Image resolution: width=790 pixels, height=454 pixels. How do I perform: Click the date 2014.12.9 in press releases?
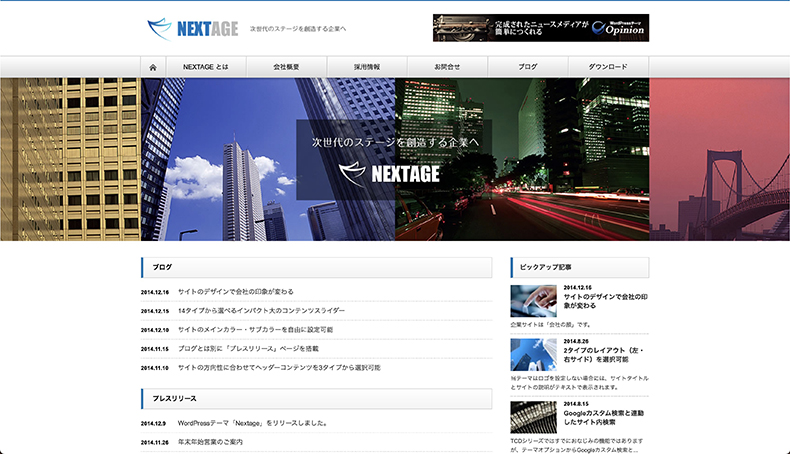153,424
